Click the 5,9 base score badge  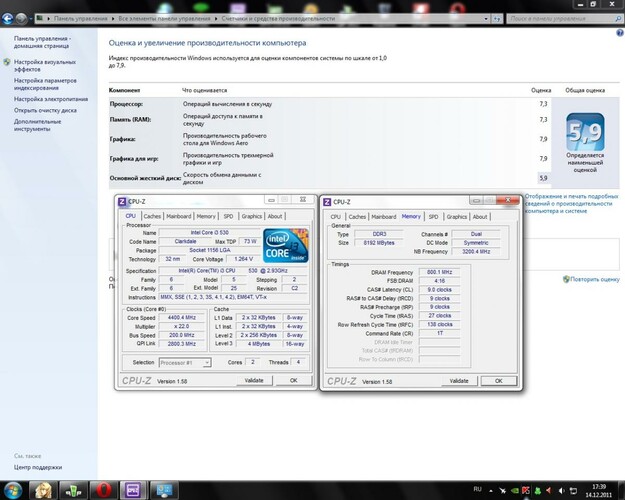point(585,132)
